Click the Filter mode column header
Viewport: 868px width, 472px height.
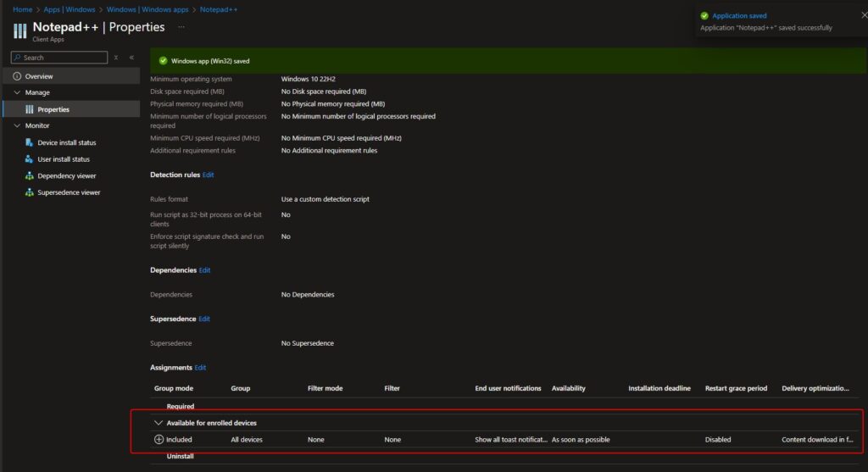pos(325,388)
